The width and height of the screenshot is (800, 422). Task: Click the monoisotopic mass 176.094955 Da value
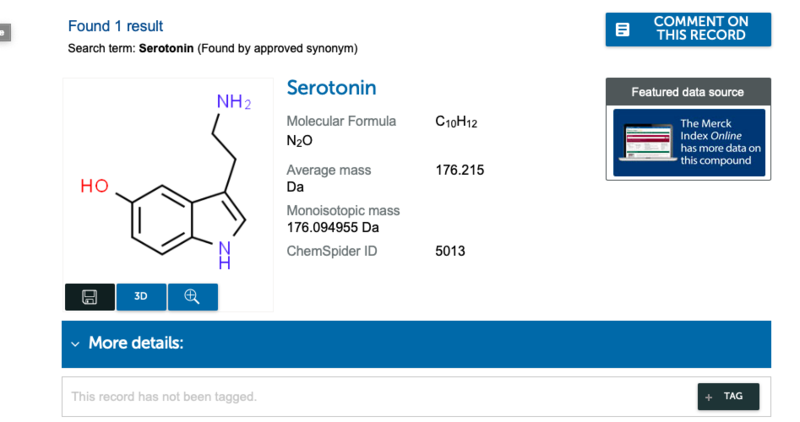[x=332, y=227]
